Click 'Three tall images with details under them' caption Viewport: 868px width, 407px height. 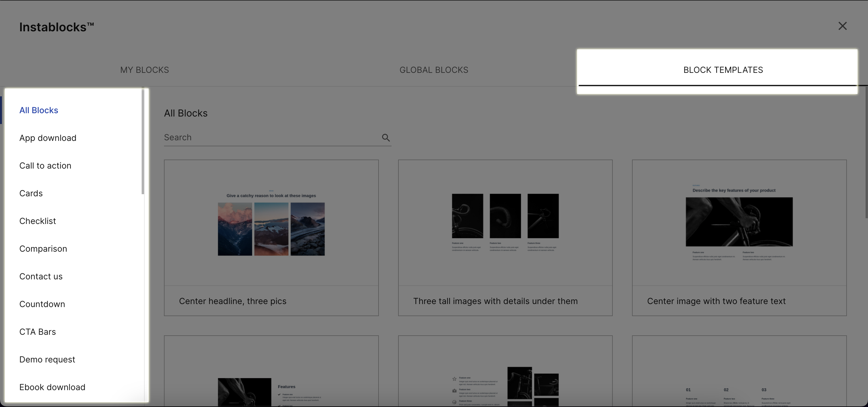click(x=495, y=301)
